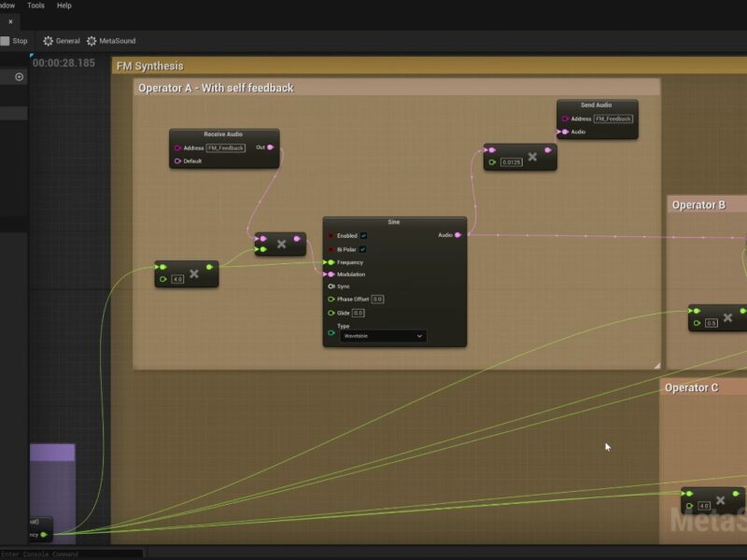Screen dimensions: 747x560
Task: Close the current editor tab
Action: pyautogui.click(x=10, y=21)
